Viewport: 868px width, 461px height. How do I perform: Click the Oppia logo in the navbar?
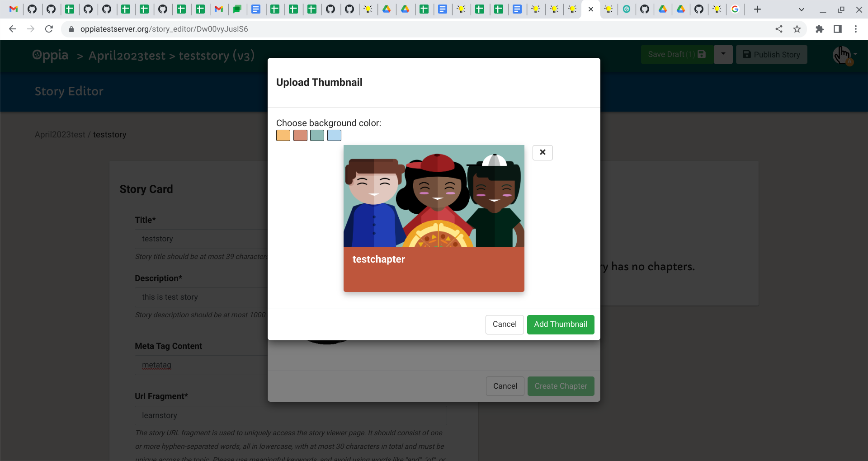pos(50,55)
